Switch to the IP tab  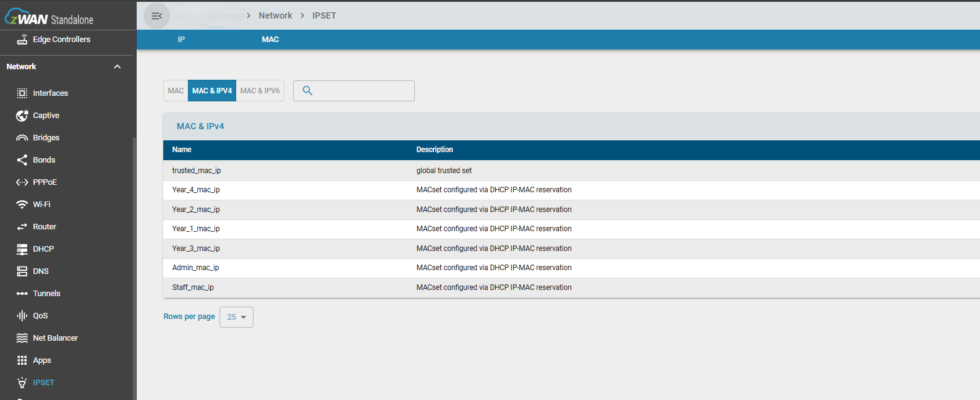click(x=181, y=40)
